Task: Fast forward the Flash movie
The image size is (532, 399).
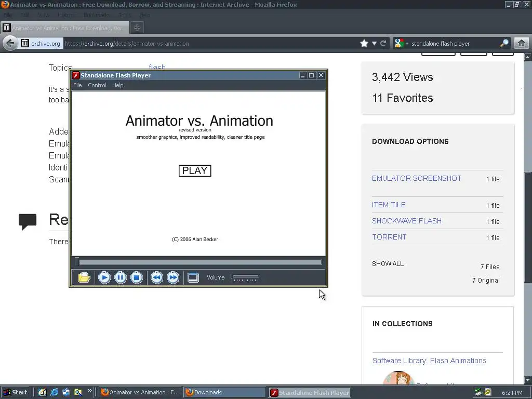Action: 173,277
